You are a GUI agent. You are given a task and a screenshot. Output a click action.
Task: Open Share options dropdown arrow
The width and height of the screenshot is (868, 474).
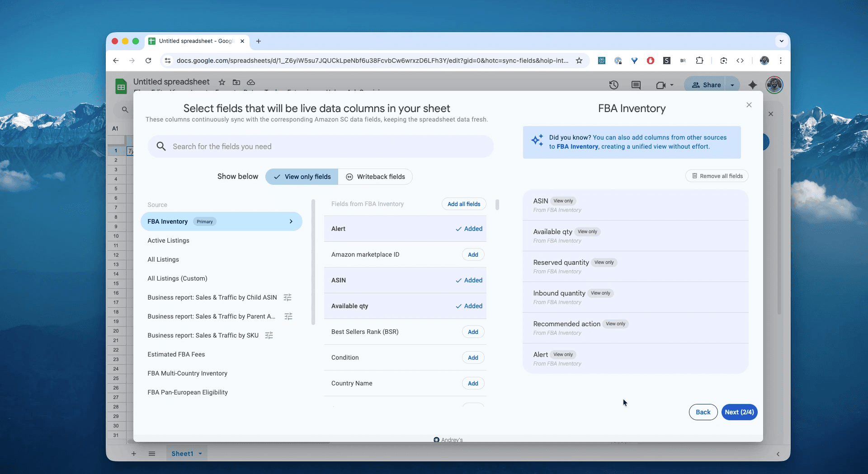click(732, 85)
